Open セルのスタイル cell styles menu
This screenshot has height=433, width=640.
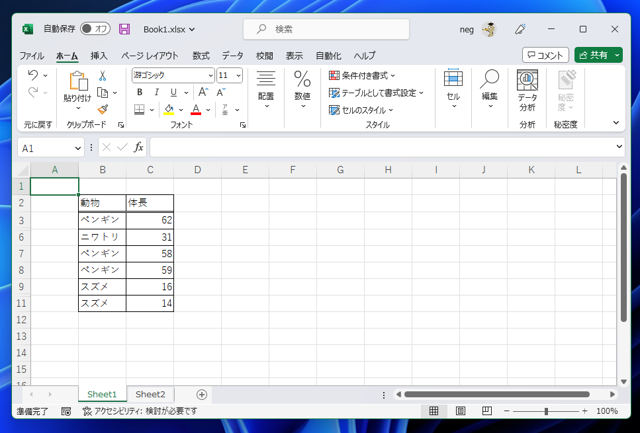361,110
